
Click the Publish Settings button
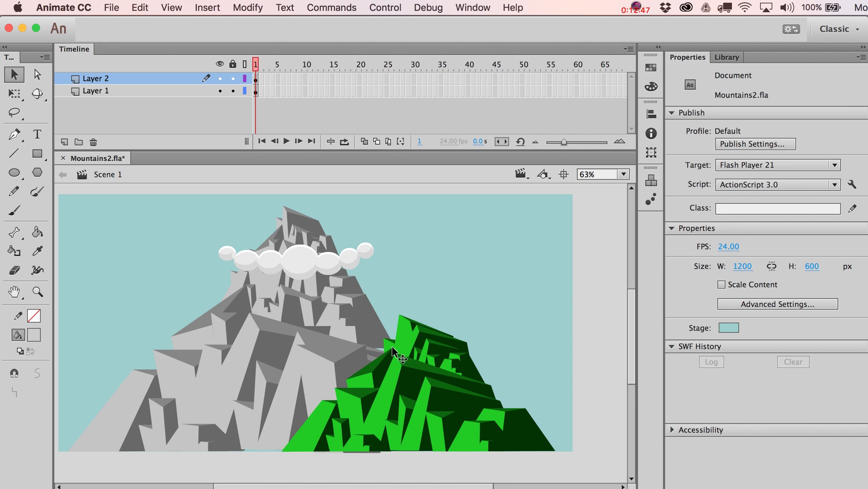click(755, 144)
